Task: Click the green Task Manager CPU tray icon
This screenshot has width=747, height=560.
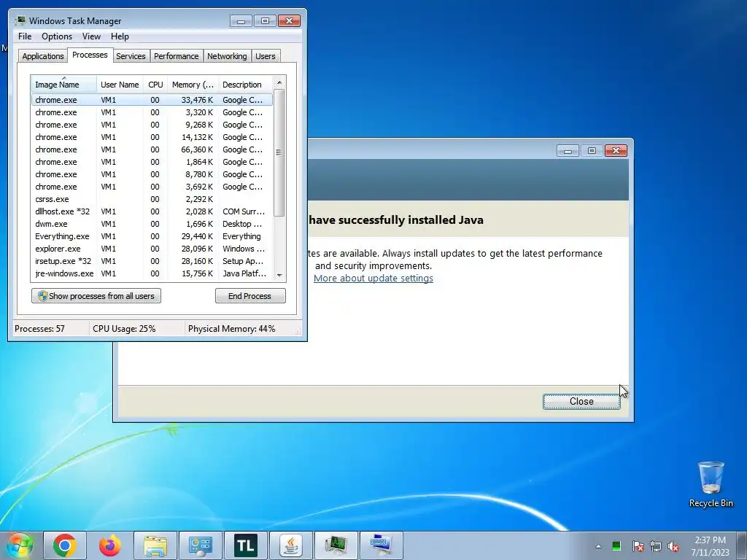Action: (x=616, y=545)
